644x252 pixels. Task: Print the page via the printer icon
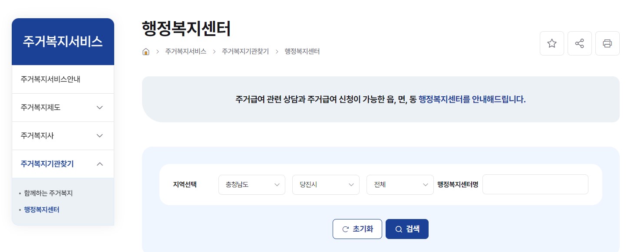607,43
